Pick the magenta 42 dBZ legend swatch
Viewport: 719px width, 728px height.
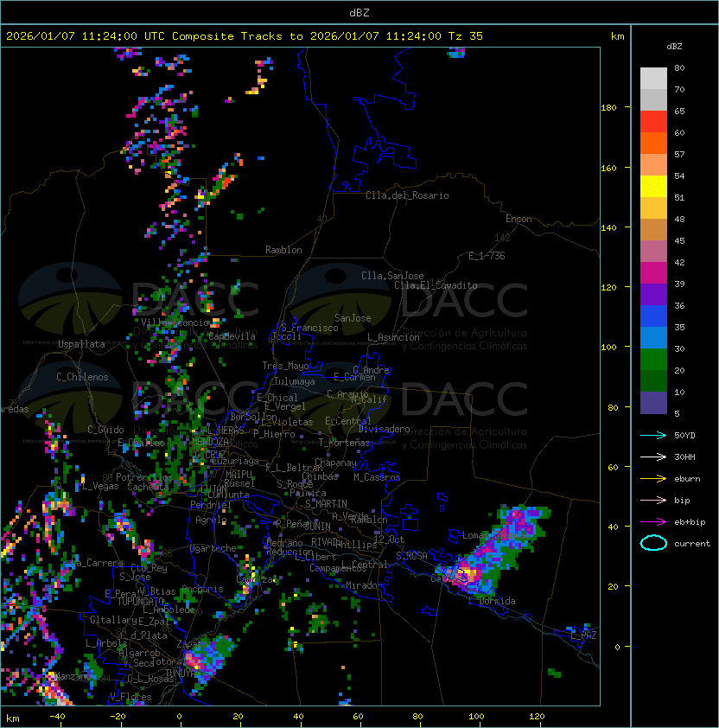point(653,273)
